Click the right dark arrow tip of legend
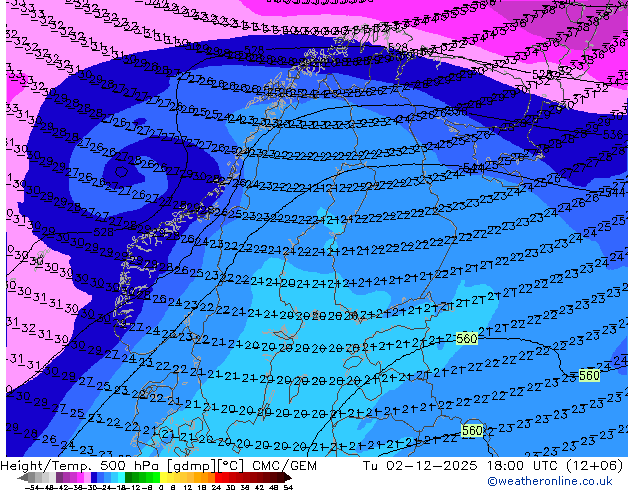This screenshot has height=490, width=634. pyautogui.click(x=288, y=477)
